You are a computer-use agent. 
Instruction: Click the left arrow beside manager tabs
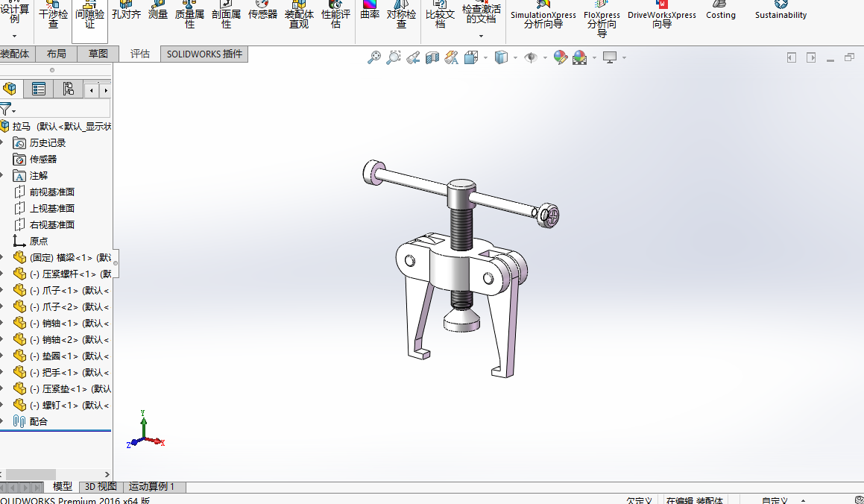tap(92, 90)
